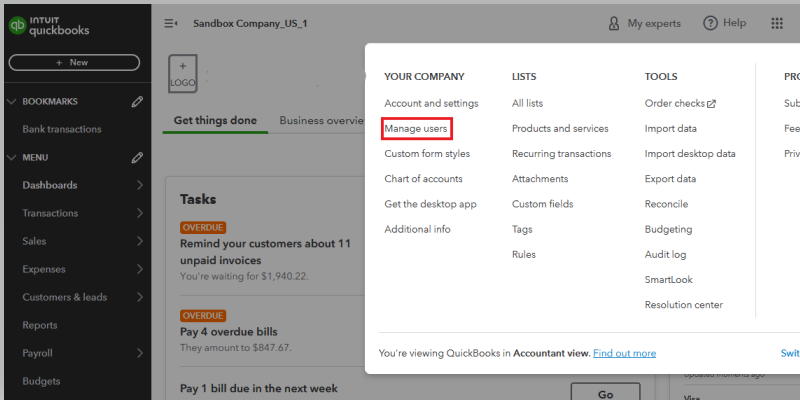
Task: Open Bank transactions bookmark
Action: (x=62, y=129)
